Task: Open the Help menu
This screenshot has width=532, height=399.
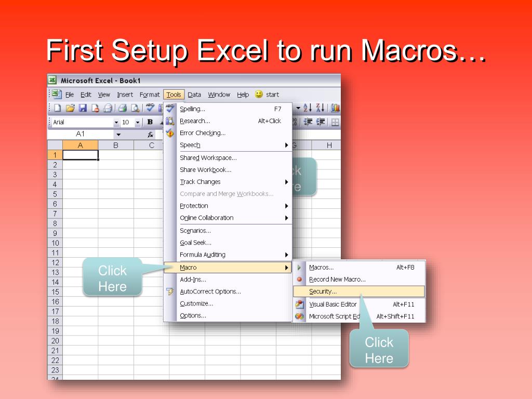Action: click(x=243, y=95)
